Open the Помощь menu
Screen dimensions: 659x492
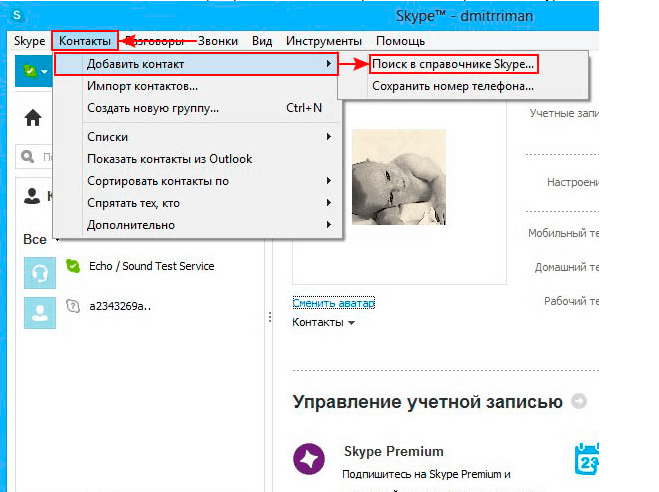pyautogui.click(x=400, y=41)
